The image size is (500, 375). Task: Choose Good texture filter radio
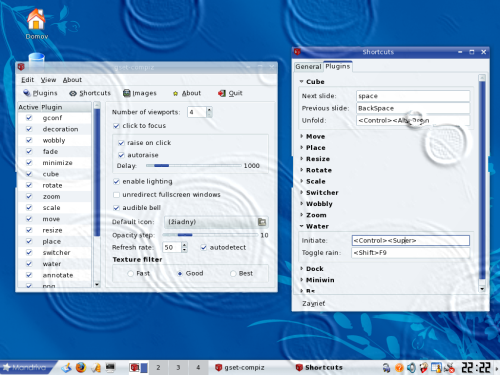click(180, 273)
